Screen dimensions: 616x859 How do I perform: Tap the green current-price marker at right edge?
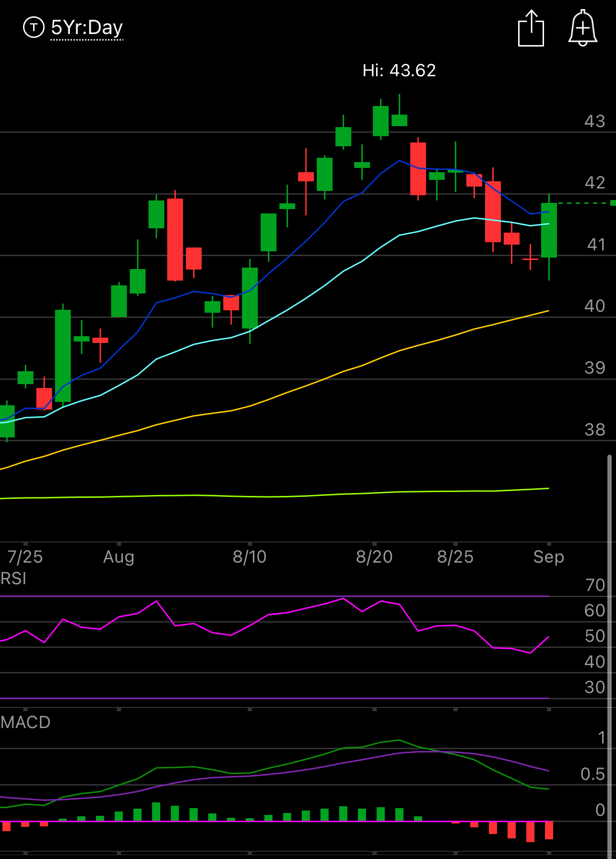point(613,203)
